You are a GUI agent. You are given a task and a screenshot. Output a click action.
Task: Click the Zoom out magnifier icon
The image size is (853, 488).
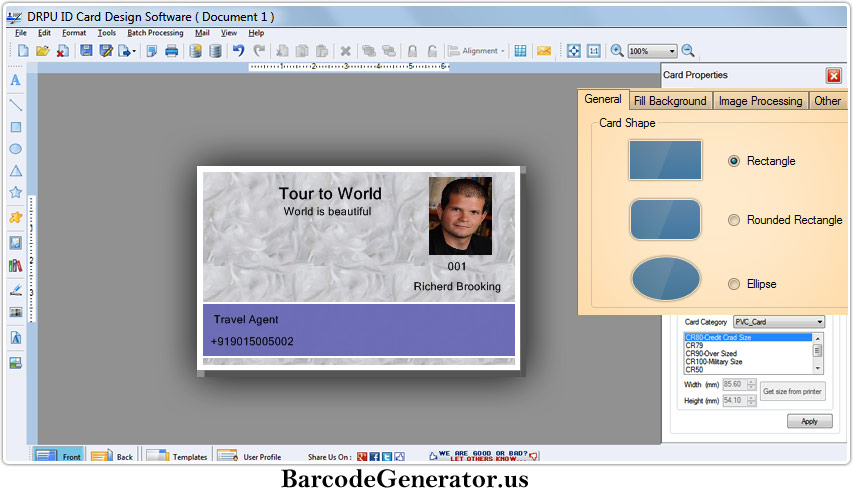tap(688, 51)
